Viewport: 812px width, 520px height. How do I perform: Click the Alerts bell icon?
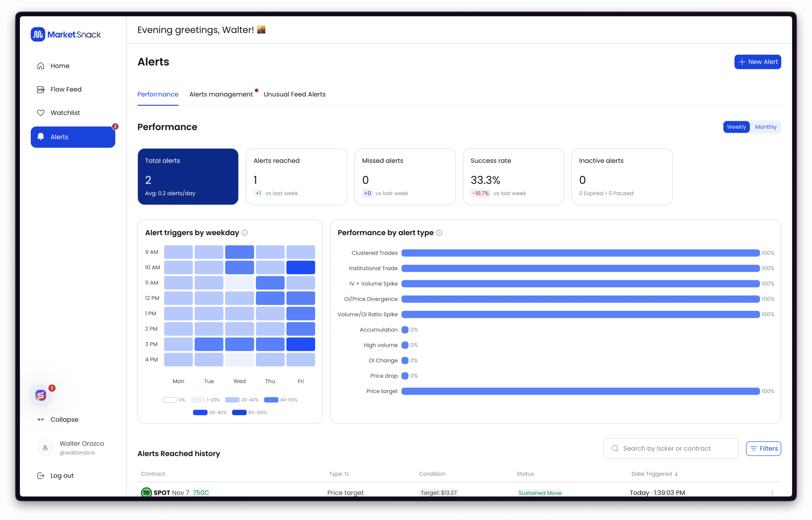click(x=41, y=137)
